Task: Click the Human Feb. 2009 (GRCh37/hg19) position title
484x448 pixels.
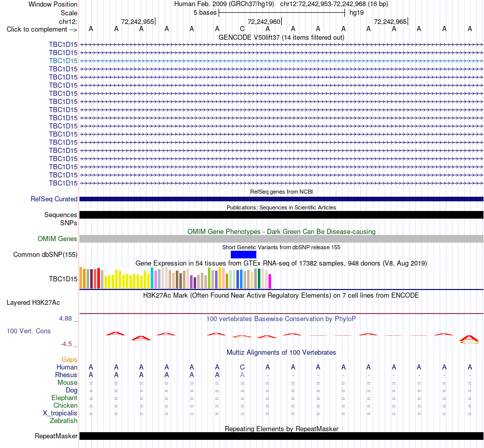Action: coord(224,4)
